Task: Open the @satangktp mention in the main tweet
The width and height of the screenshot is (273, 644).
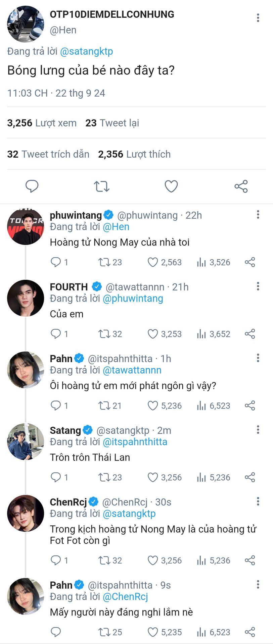Action: tap(86, 51)
